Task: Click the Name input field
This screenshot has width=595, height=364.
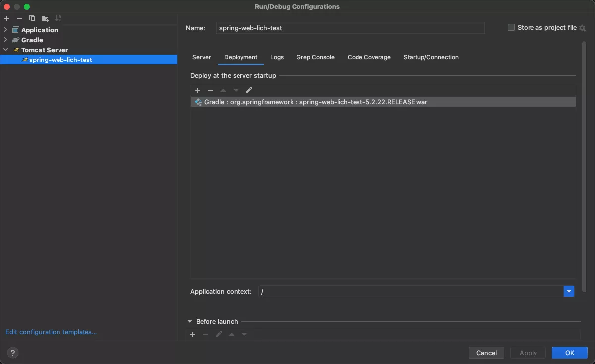Action: click(x=350, y=28)
